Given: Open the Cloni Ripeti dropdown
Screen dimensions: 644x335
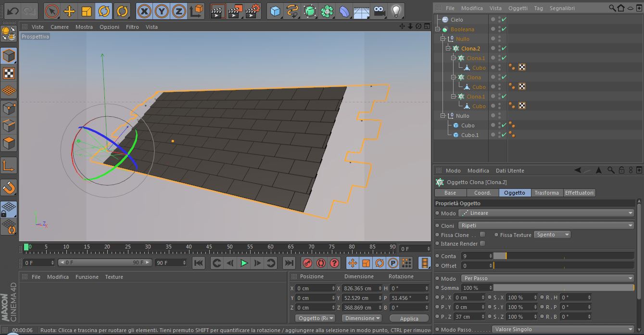Looking at the screenshot, I should 546,225.
